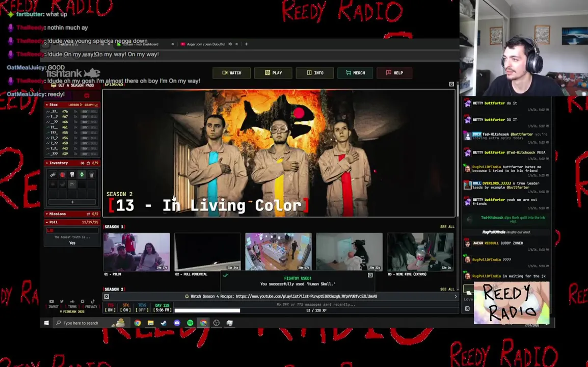Viewport: 588px width, 367px height.
Task: Open episode 02 - FULL POTENTIAL thumbnail
Action: click(207, 252)
